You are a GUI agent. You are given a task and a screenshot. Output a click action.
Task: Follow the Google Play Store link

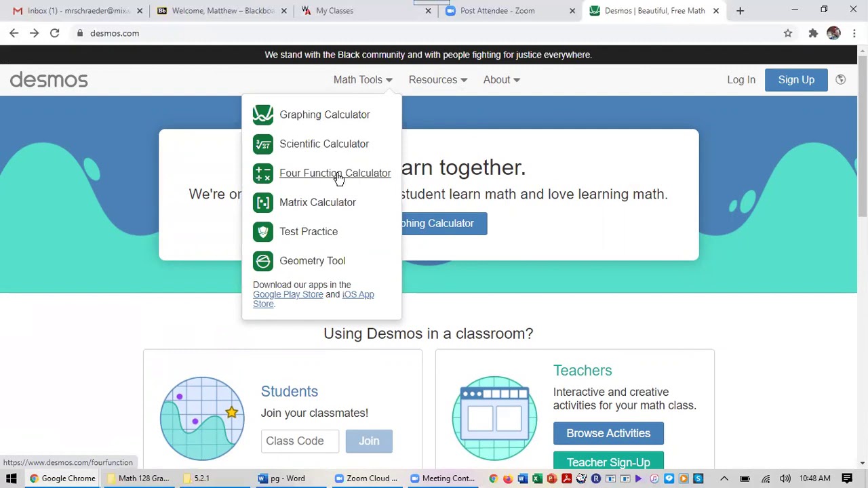coord(288,294)
